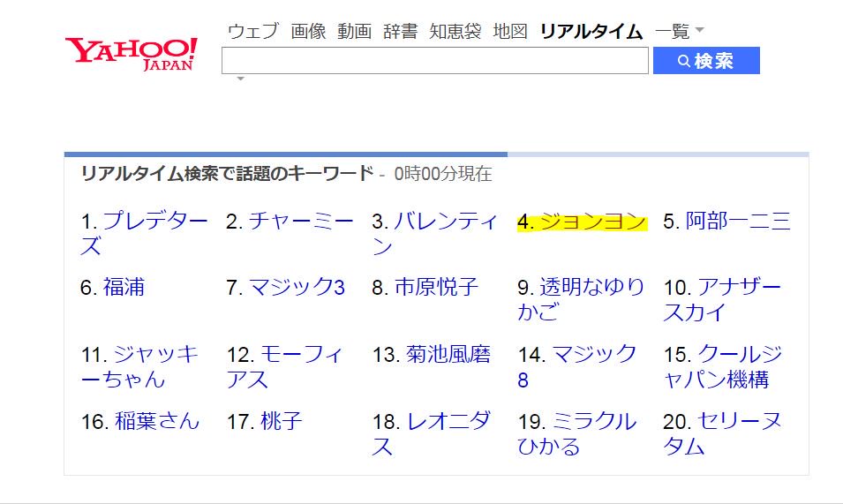The image size is (843, 504).
Task: Open keyword 18 レオニダス
Action: click(431, 433)
